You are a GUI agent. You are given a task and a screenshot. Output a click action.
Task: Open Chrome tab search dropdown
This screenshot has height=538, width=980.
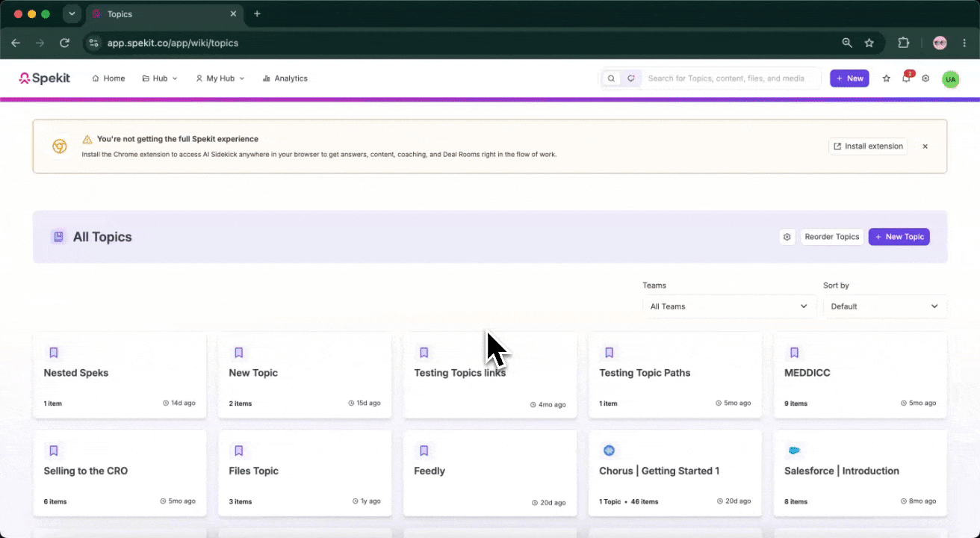pyautogui.click(x=72, y=13)
